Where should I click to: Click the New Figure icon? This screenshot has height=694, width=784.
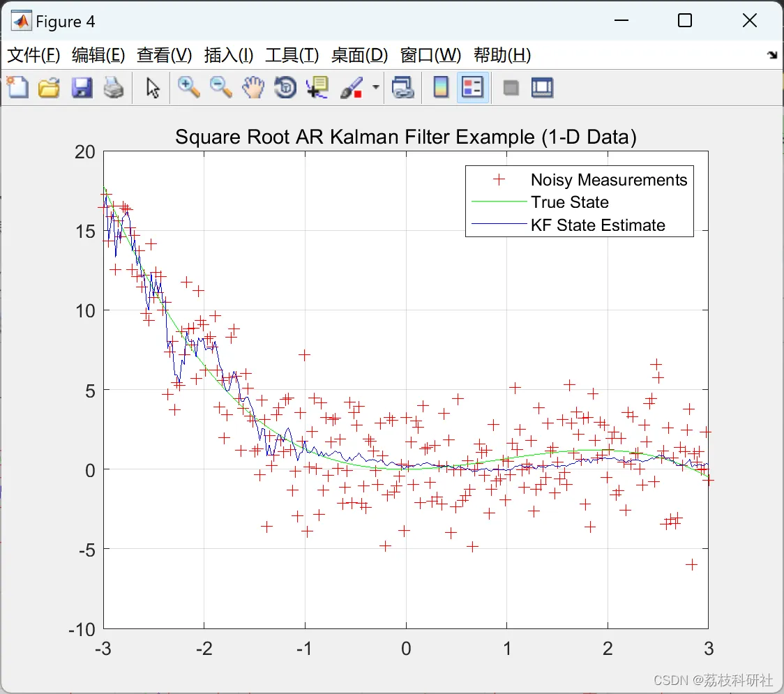point(18,87)
